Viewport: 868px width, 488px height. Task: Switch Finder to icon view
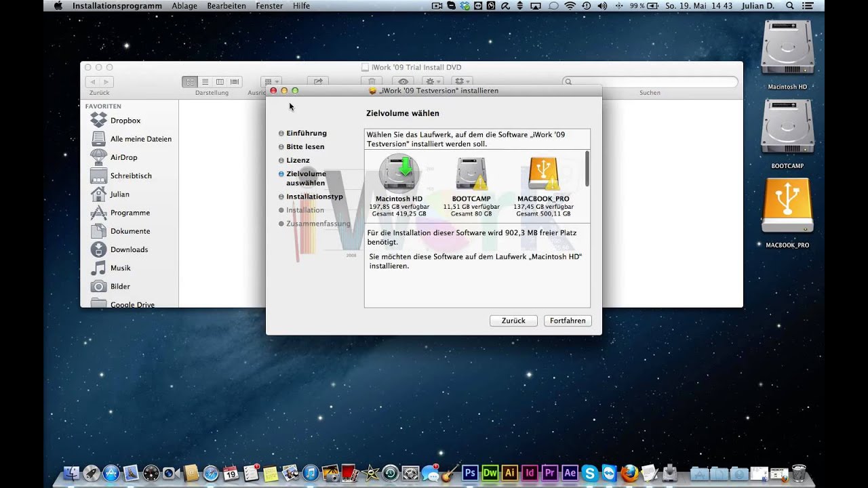(190, 81)
